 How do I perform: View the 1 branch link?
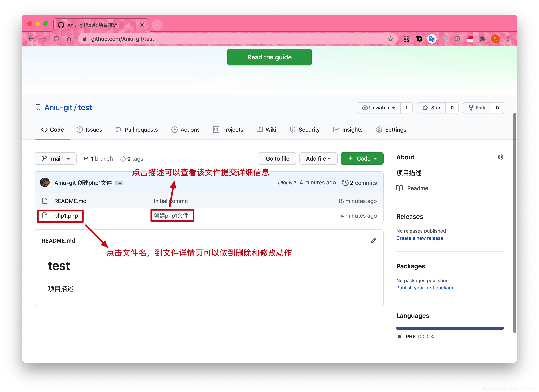click(x=98, y=158)
